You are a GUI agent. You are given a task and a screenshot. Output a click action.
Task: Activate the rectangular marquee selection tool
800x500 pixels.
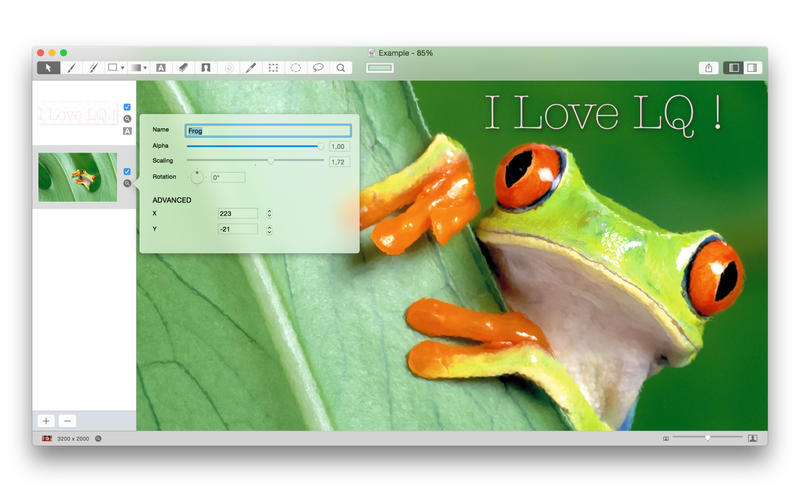pyautogui.click(x=273, y=68)
